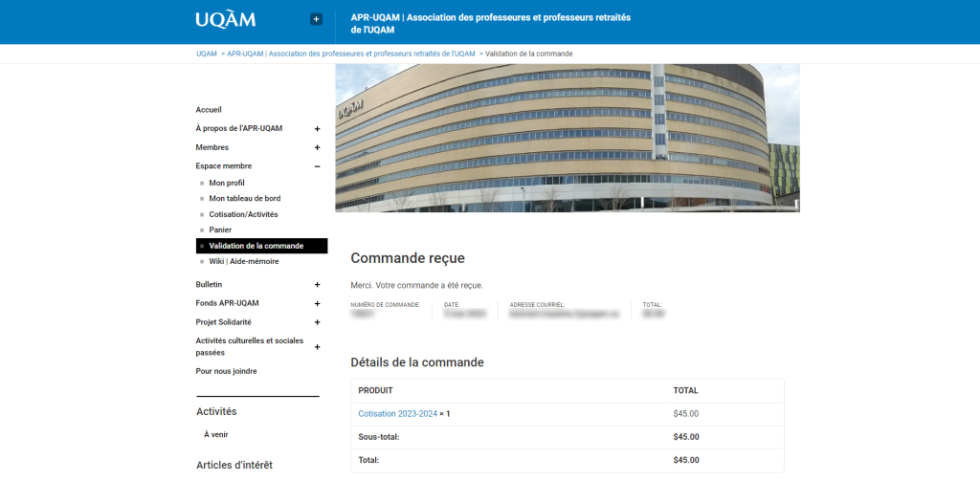
Task: Go to UQAM breadcrumb link
Action: 207,54
